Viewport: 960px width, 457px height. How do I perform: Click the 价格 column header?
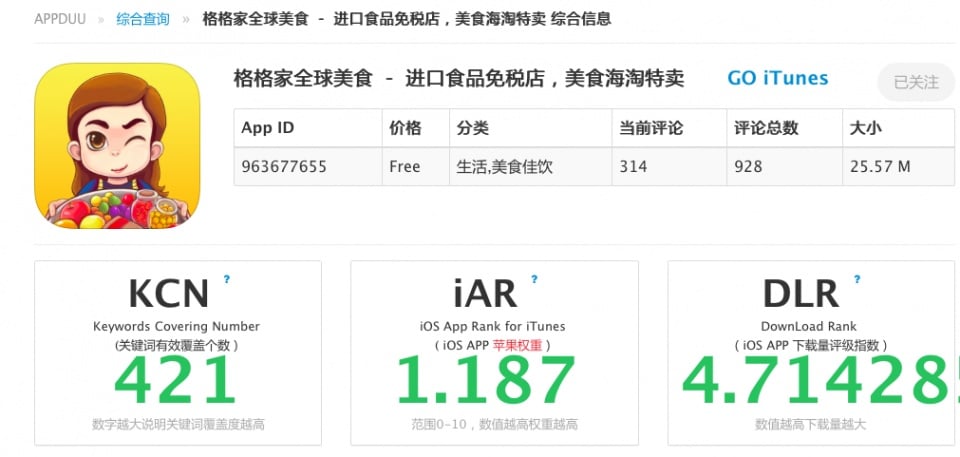pyautogui.click(x=405, y=129)
